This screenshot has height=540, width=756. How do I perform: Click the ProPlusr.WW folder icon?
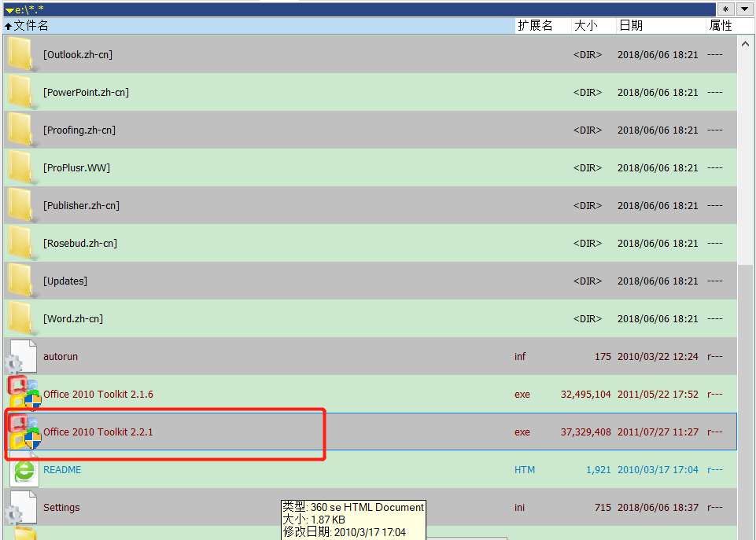click(x=20, y=167)
